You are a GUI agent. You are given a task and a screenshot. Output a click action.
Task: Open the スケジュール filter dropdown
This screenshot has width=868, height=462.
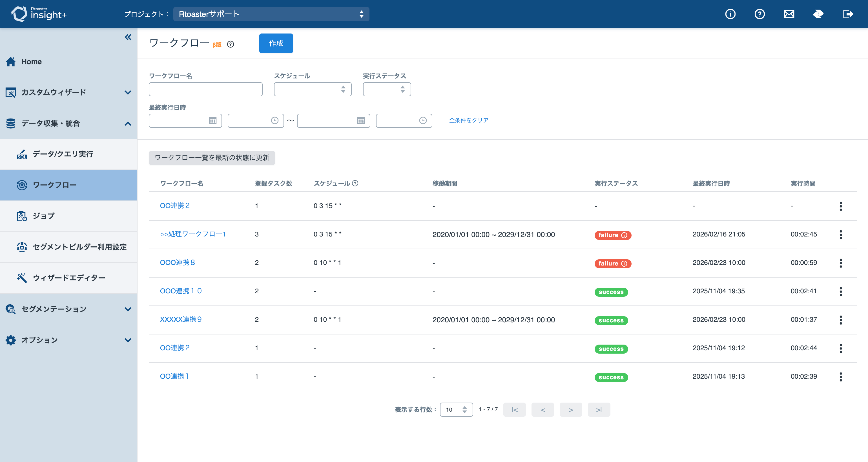tap(313, 89)
